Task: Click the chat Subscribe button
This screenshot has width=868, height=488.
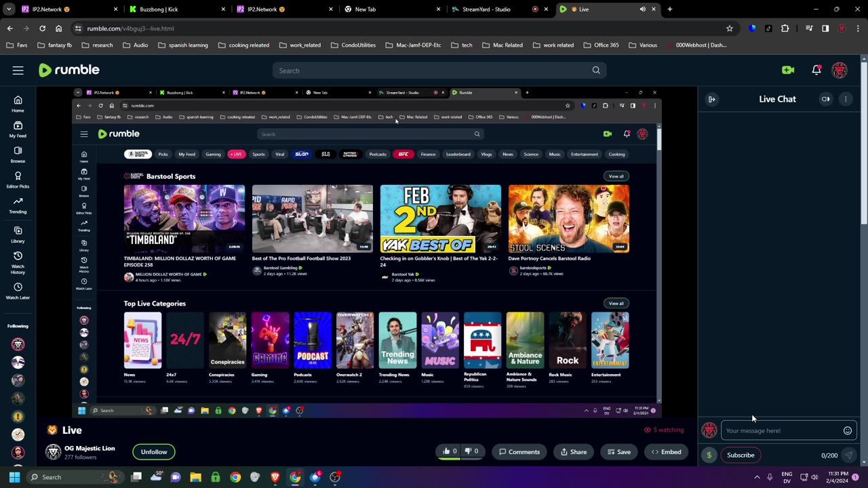Action: 741,455
